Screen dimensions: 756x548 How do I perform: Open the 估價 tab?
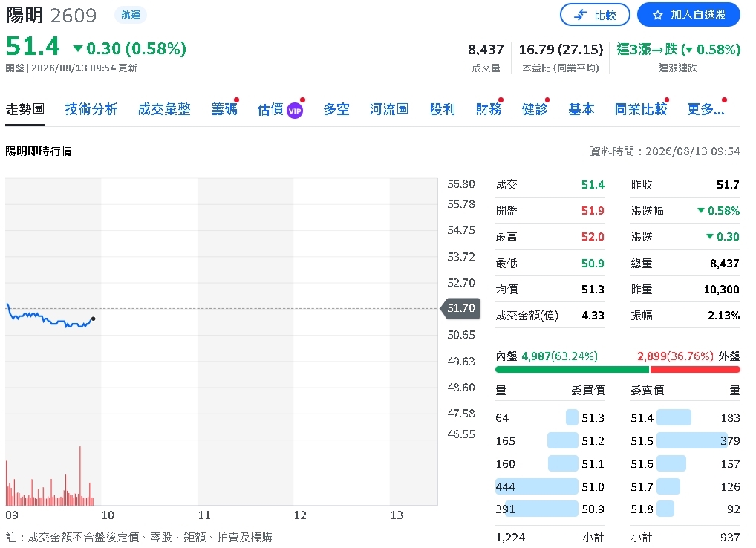pyautogui.click(x=270, y=110)
